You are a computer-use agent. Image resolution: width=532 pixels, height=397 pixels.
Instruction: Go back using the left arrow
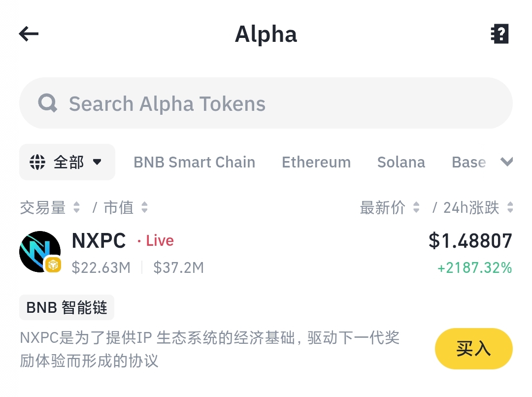(x=29, y=34)
